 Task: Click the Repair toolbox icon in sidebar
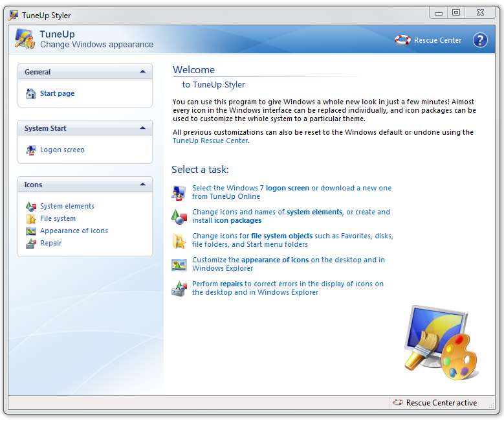click(31, 244)
